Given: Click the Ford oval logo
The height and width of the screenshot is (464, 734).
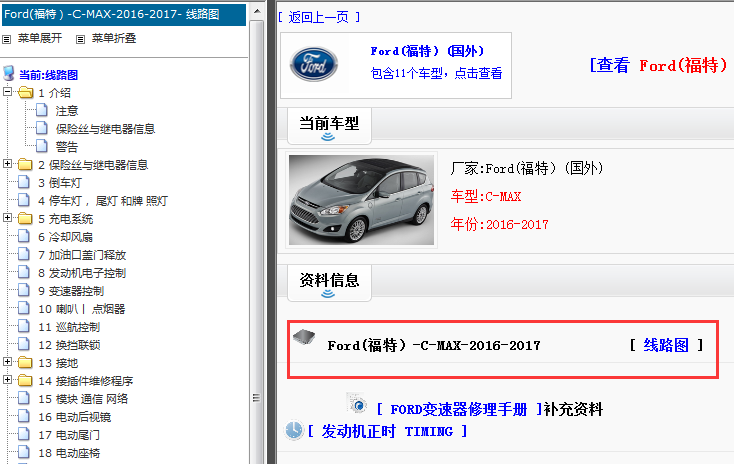Looking at the screenshot, I should tap(314, 64).
